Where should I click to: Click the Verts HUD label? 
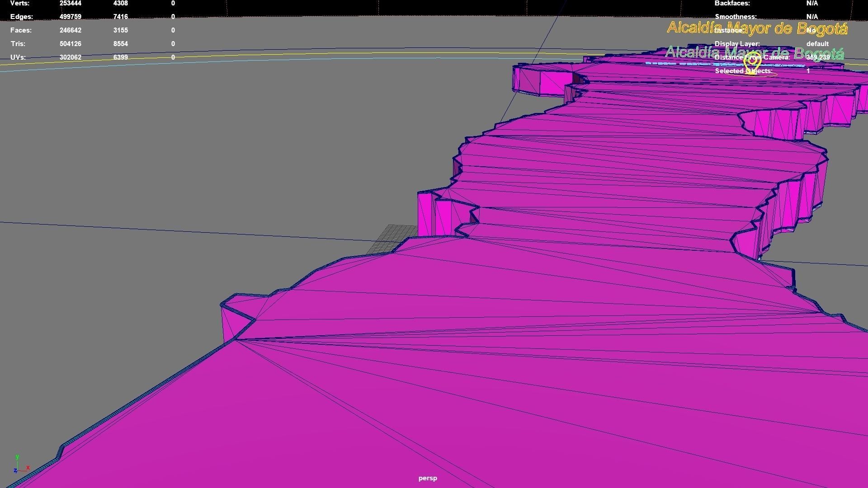[x=20, y=3]
